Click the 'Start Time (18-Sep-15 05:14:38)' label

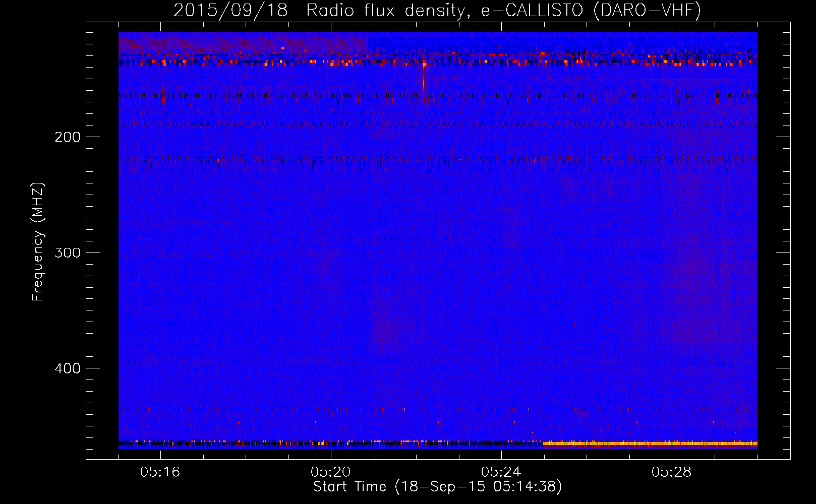click(x=437, y=487)
